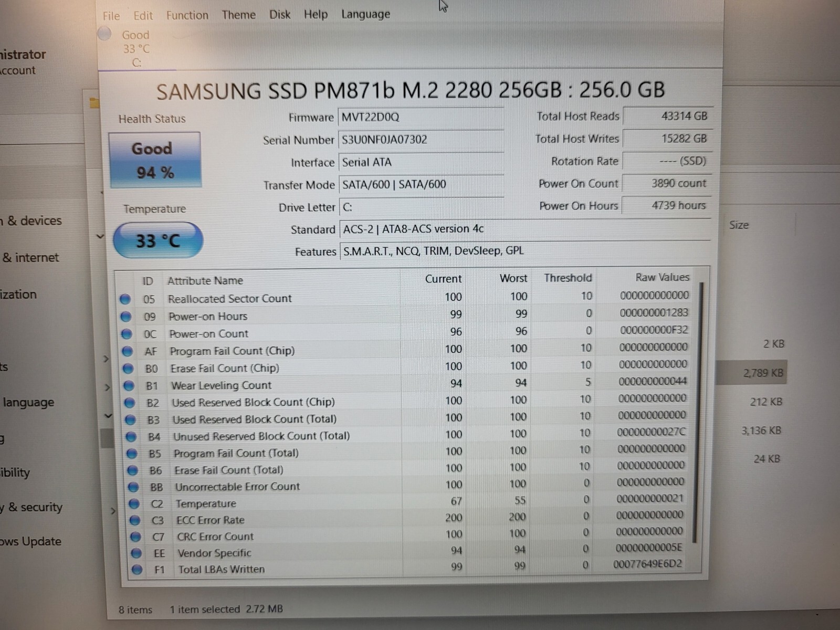840x630 pixels.
Task: Click the Current column header
Action: pos(443,279)
